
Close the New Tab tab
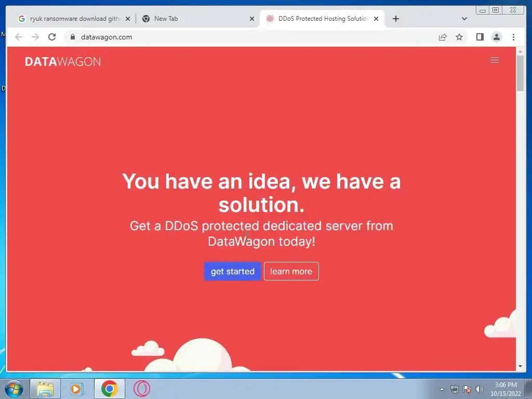pos(252,19)
